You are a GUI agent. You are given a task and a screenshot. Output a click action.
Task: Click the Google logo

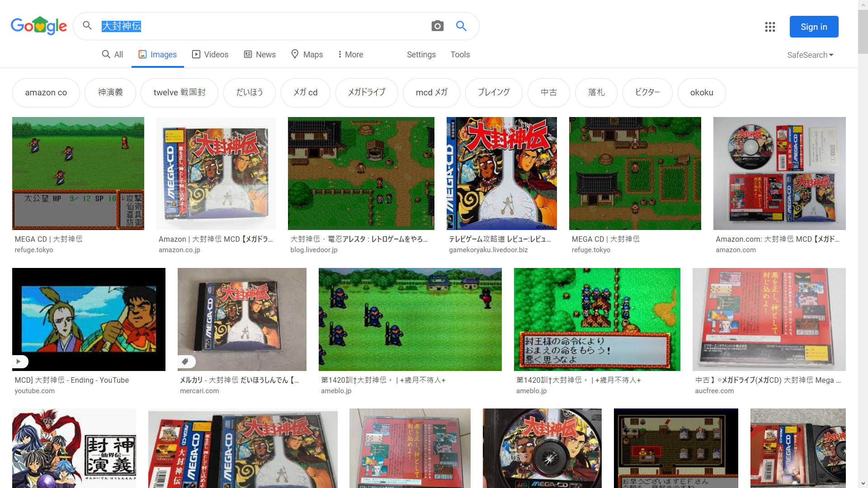[x=39, y=26]
